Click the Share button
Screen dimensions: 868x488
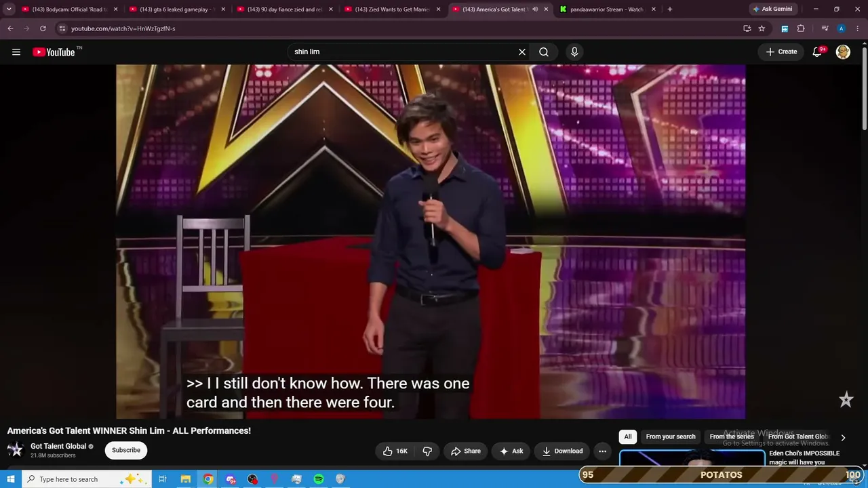[x=466, y=451]
